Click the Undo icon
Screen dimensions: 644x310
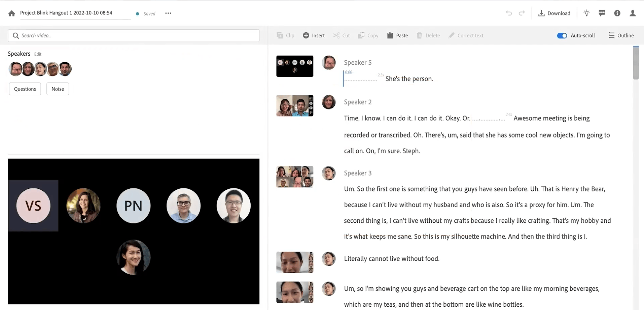point(509,13)
